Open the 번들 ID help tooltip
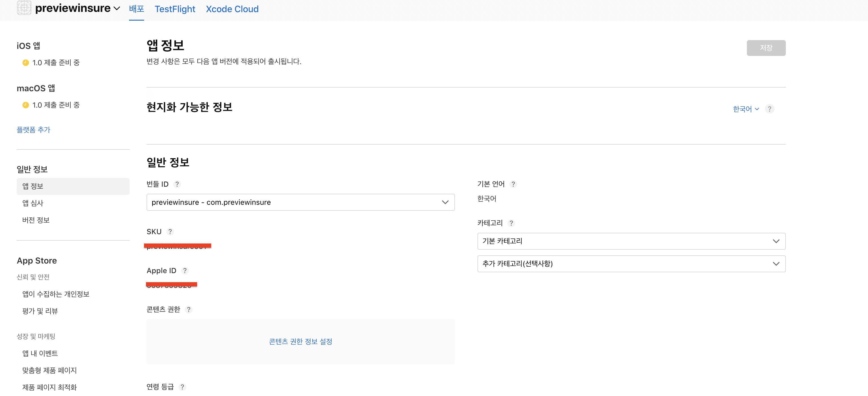Image resolution: width=868 pixels, height=396 pixels. click(177, 184)
